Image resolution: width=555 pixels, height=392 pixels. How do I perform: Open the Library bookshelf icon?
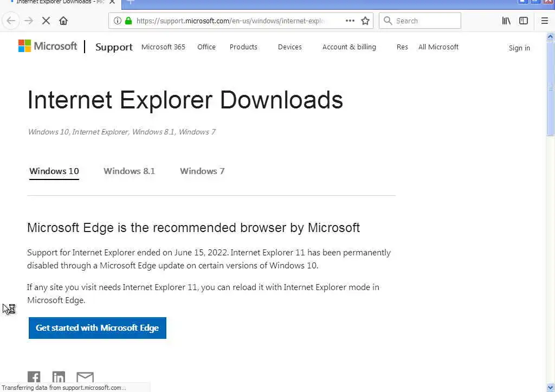[x=507, y=21]
